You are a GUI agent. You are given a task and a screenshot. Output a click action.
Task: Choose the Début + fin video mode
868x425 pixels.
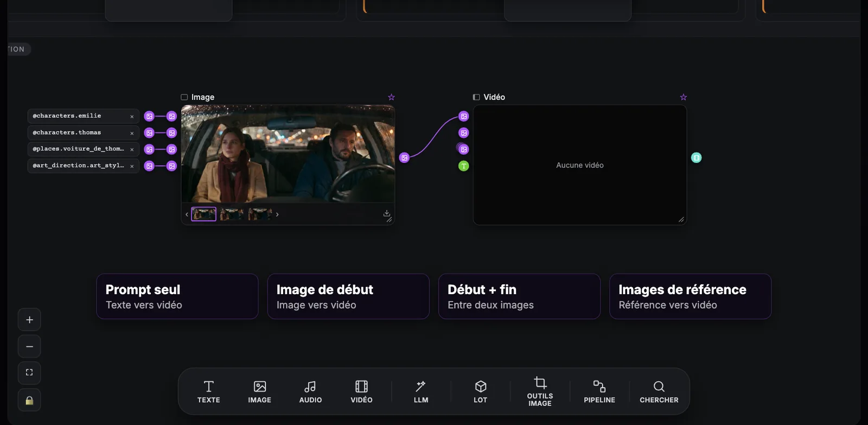tap(519, 296)
